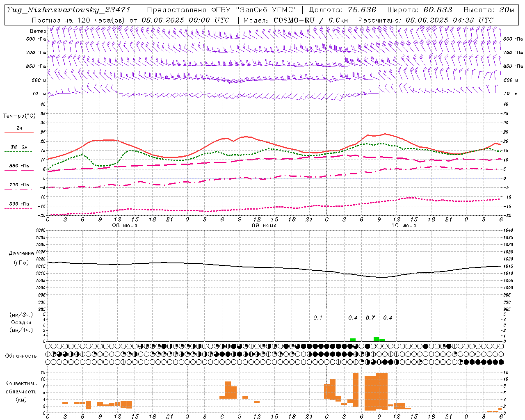The width and height of the screenshot is (525, 420).
Task: Click the "(мм/3ч.)" precipitation unit label
Action: coord(21,315)
